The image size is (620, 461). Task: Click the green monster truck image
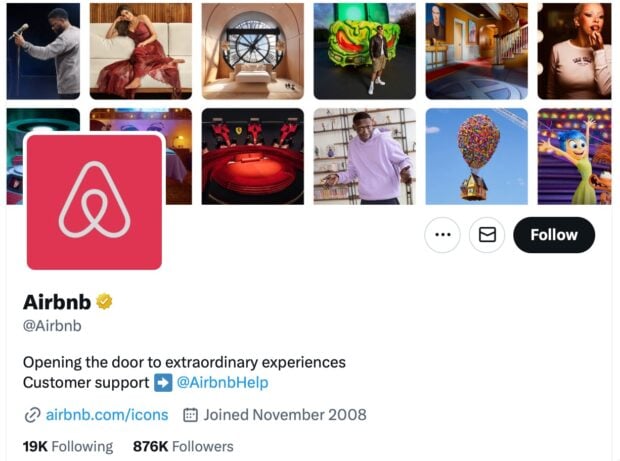(365, 51)
